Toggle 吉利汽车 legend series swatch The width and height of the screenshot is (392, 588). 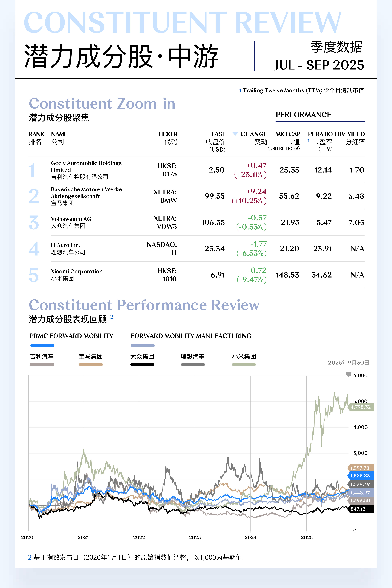(x=42, y=365)
